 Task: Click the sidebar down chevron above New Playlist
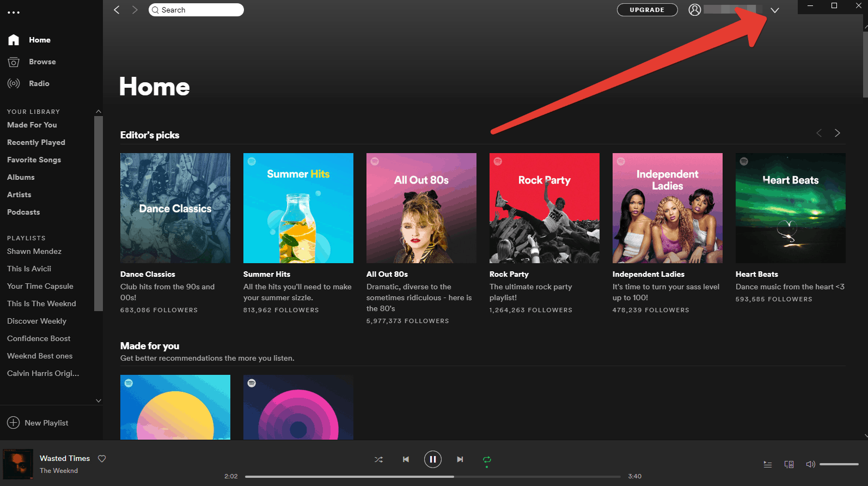click(x=99, y=400)
